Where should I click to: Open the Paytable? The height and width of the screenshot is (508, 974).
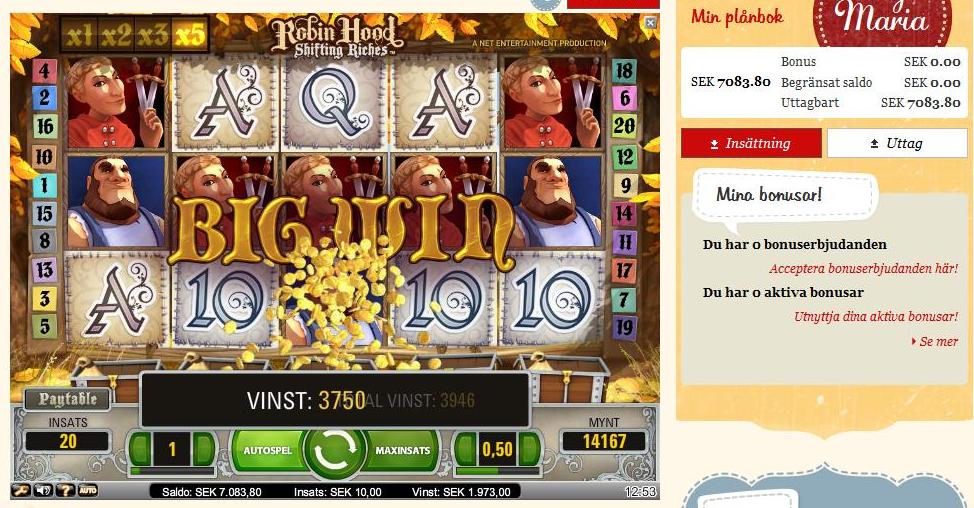pyautogui.click(x=68, y=399)
